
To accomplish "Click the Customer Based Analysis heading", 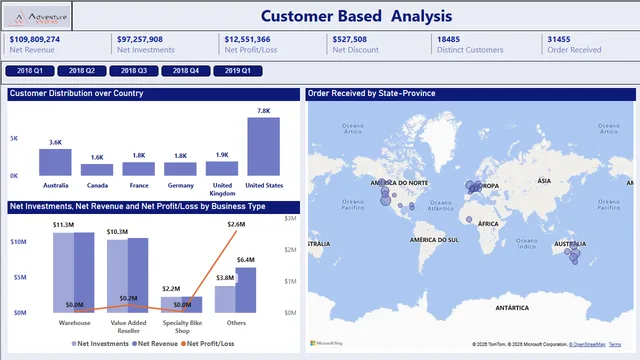I will coord(356,16).
